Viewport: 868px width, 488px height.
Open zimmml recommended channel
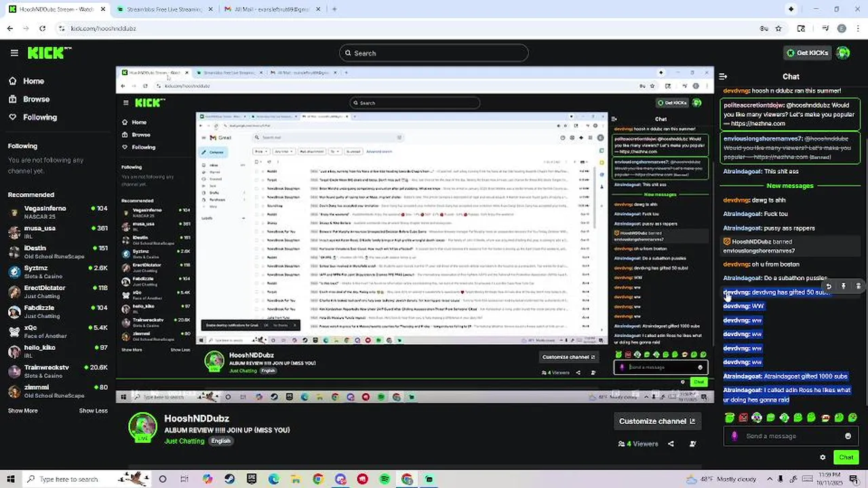click(x=58, y=391)
